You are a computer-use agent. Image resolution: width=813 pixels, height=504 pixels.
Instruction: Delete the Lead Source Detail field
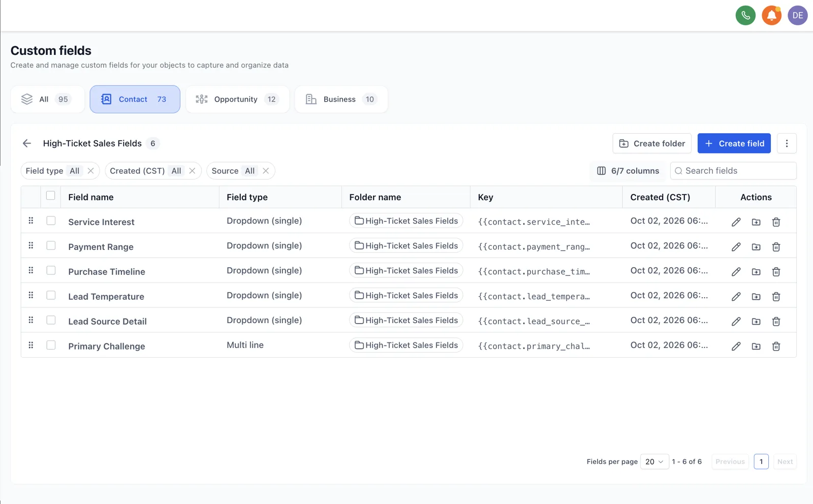pyautogui.click(x=776, y=322)
